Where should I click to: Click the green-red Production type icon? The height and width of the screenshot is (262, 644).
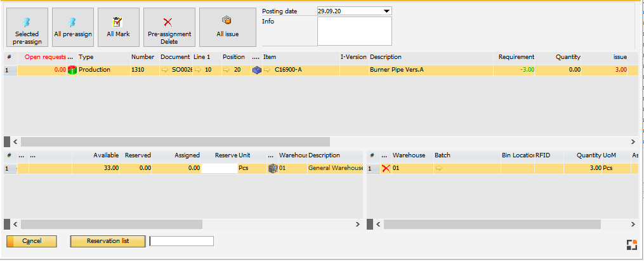coord(72,70)
